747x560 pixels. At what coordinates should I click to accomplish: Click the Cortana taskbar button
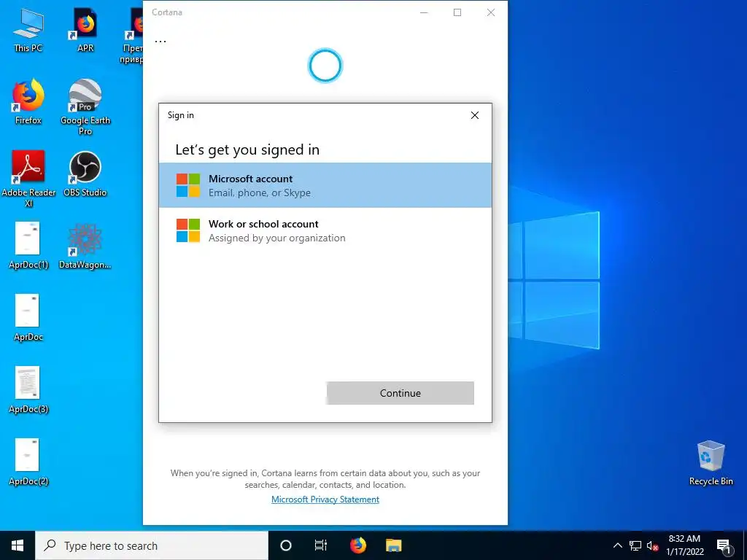[x=286, y=545]
